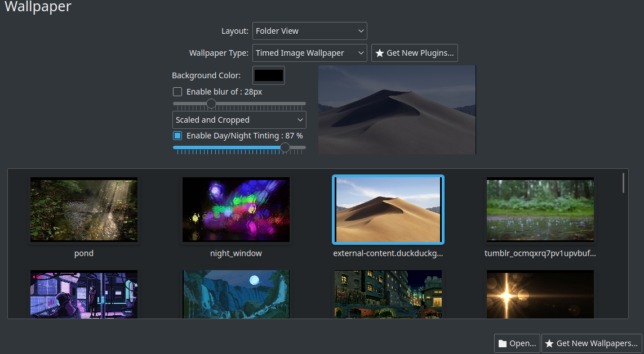The image size is (644, 354).
Task: Open the Layout dropdown showing Folder View
Action: (x=310, y=31)
